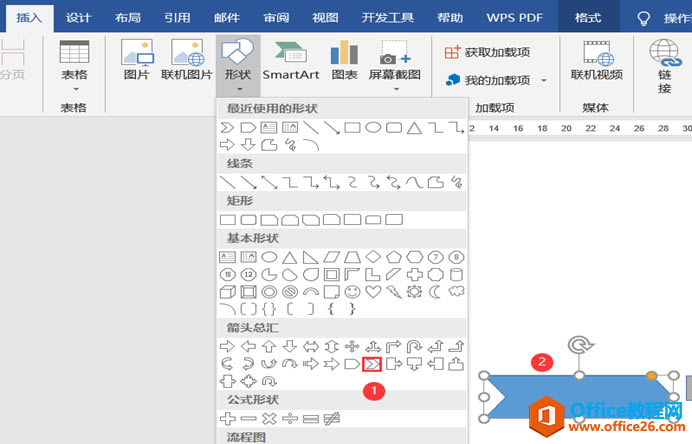Pick the parallelogram shape in 基本形状
The height and width of the screenshot is (444, 692).
tap(331, 257)
